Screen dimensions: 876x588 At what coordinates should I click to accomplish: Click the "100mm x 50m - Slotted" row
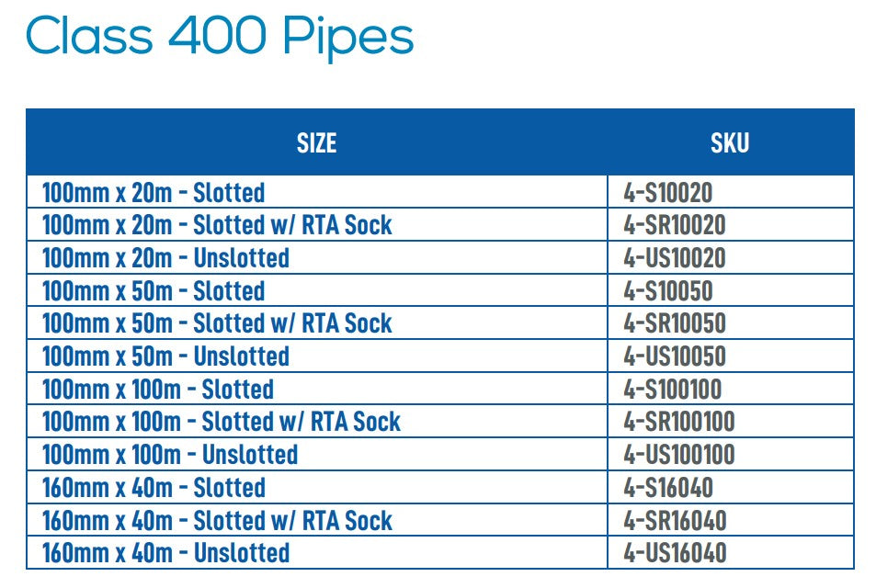point(154,291)
